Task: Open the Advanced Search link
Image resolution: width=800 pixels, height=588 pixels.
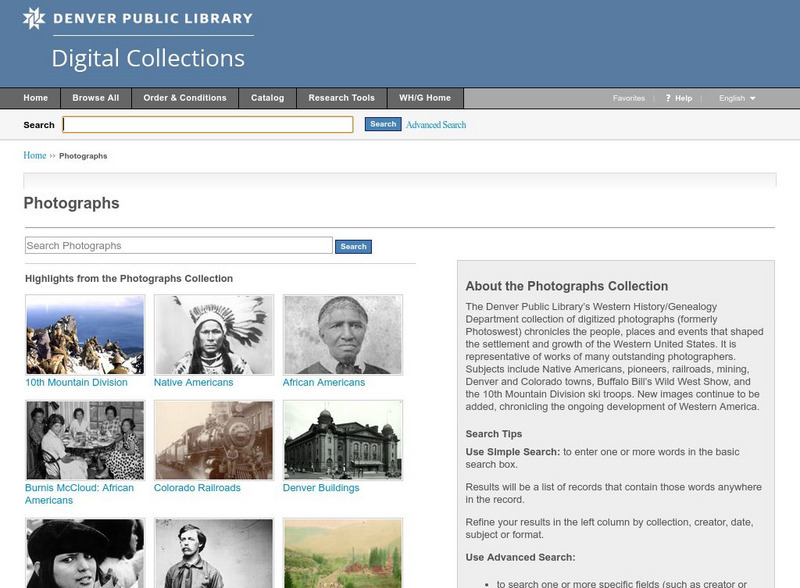Action: pos(436,125)
